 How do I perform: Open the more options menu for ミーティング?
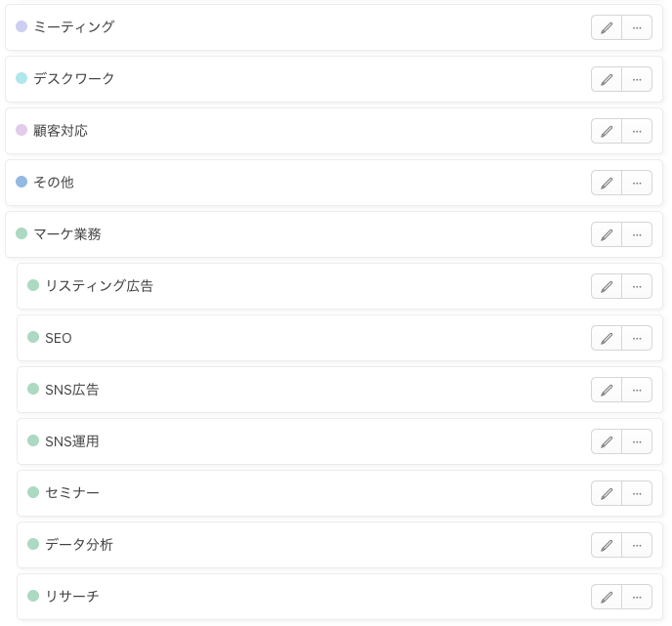coord(637,27)
